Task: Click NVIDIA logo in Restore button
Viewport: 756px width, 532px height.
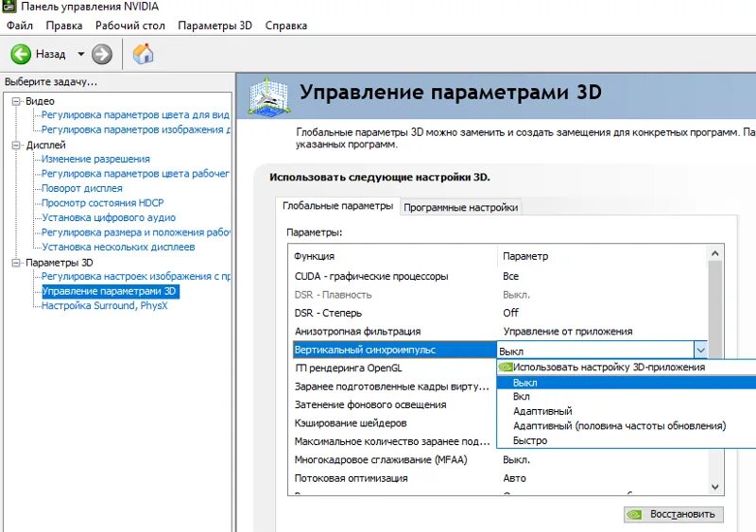Action: (634, 515)
